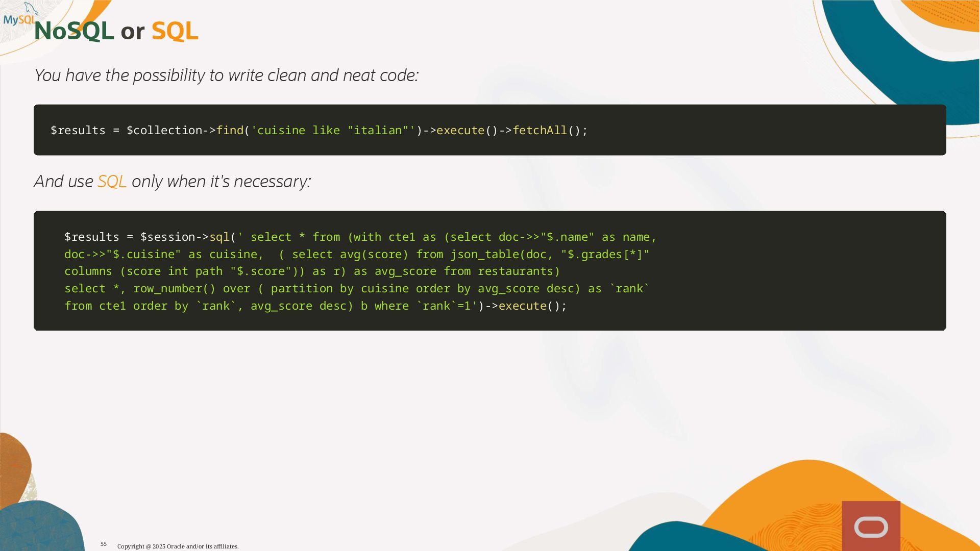Click the find method in first snippet
Viewport: 980px width, 551px height.
click(x=230, y=131)
